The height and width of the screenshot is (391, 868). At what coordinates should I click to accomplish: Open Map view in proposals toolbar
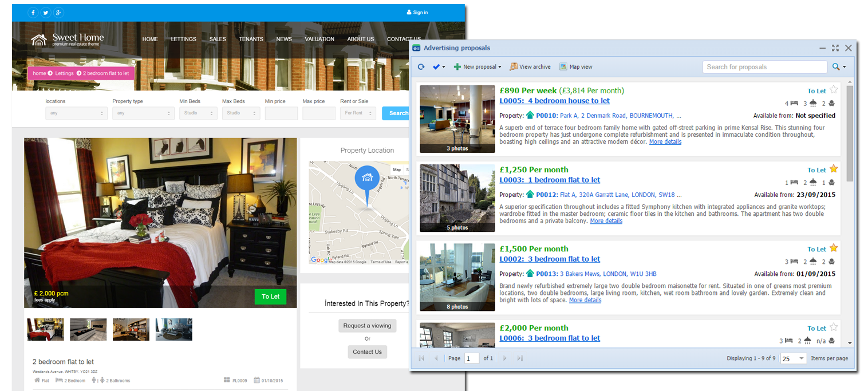click(576, 67)
